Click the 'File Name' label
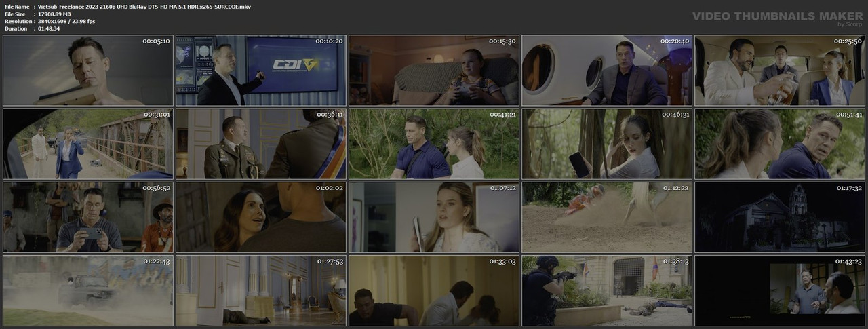 point(16,6)
